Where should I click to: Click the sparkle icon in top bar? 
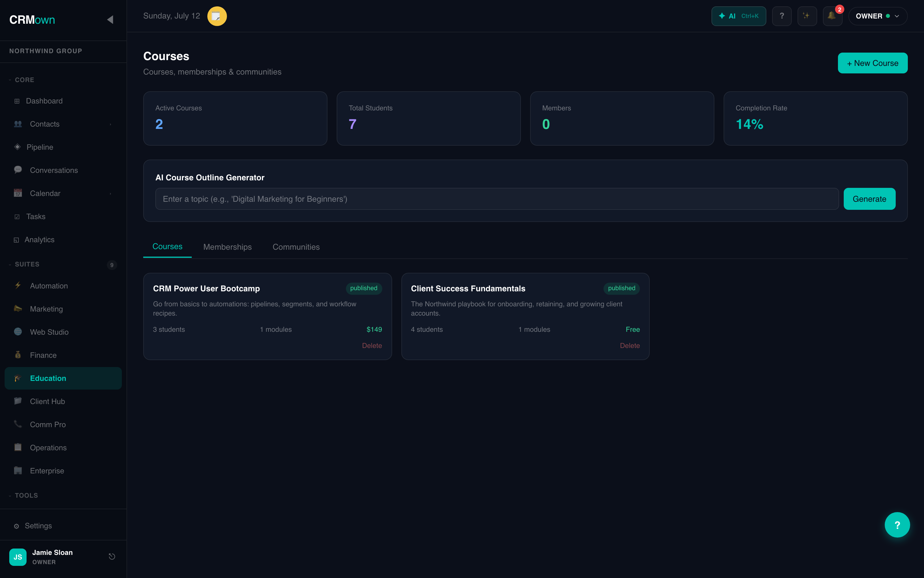coord(807,16)
